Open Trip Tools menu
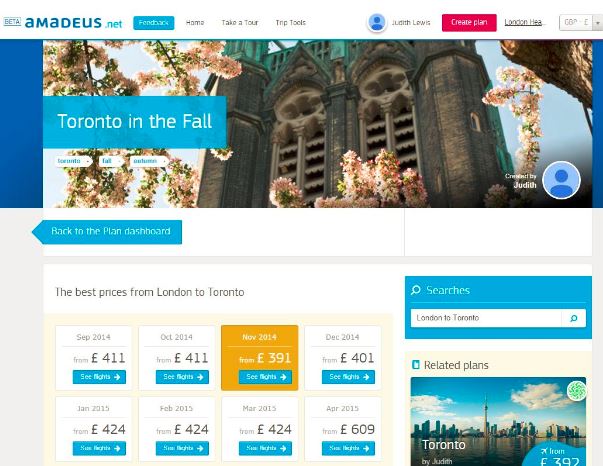Viewport: 603px width, 466px height. point(290,23)
